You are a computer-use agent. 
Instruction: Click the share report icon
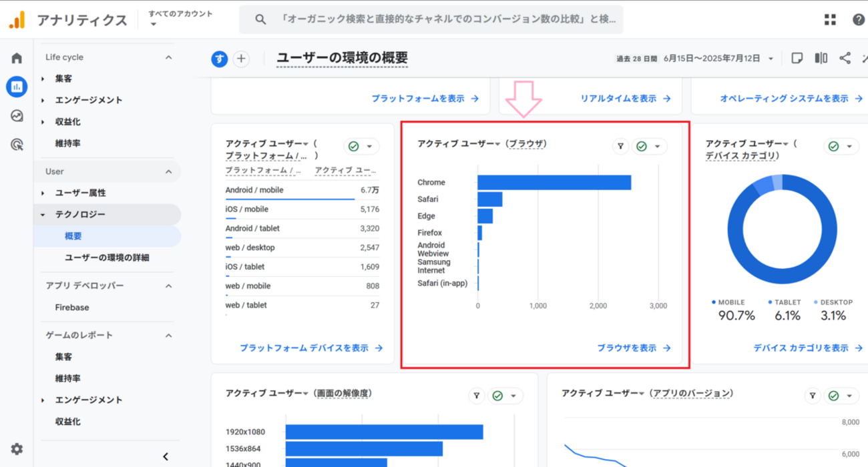click(x=845, y=58)
